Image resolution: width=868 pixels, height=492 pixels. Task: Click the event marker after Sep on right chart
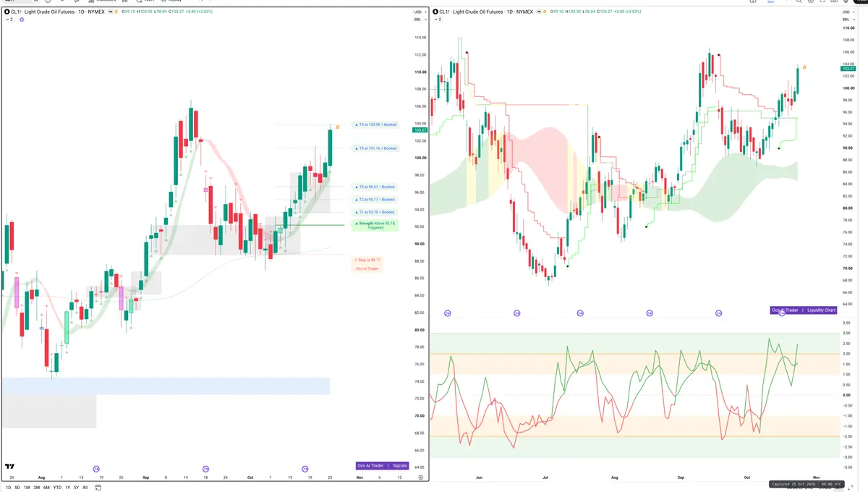[x=718, y=313]
